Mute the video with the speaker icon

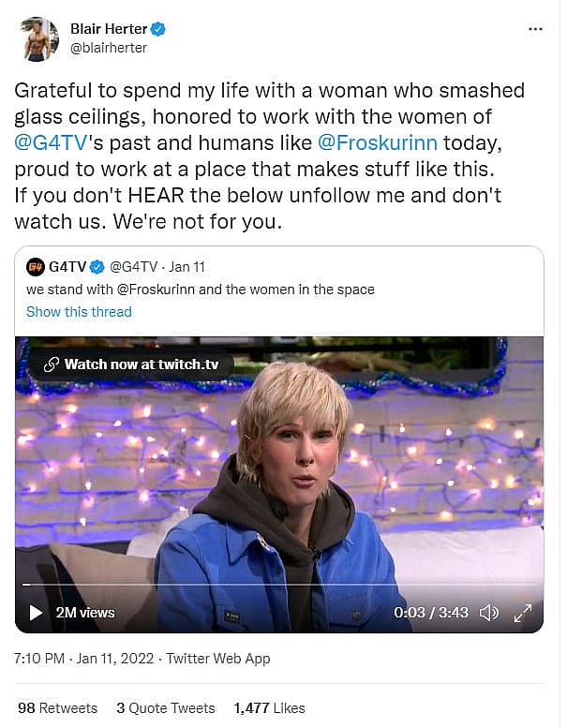pyautogui.click(x=488, y=613)
